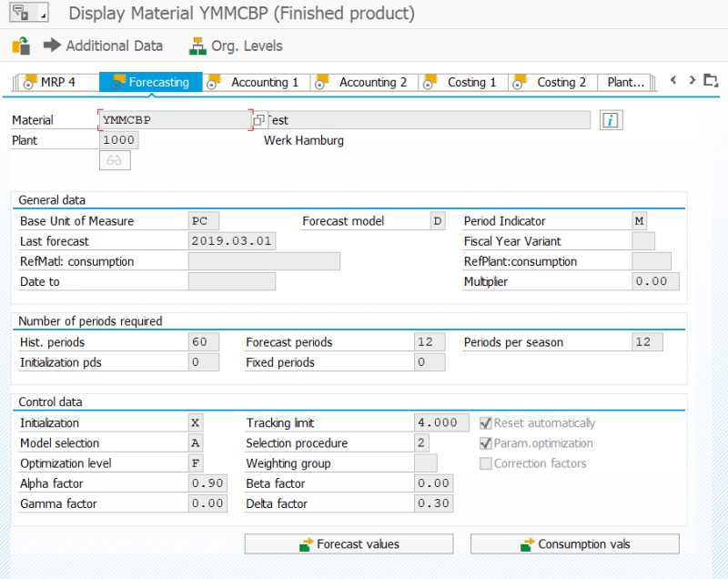Click the Last forecast date field
The image size is (728, 579).
pyautogui.click(x=232, y=241)
